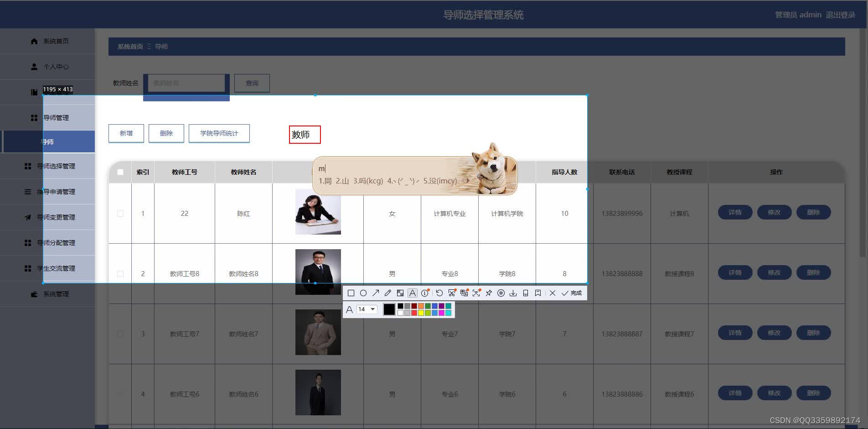Click the page vertical scrollbar
Viewport: 868px width, 429px height.
(x=862, y=144)
